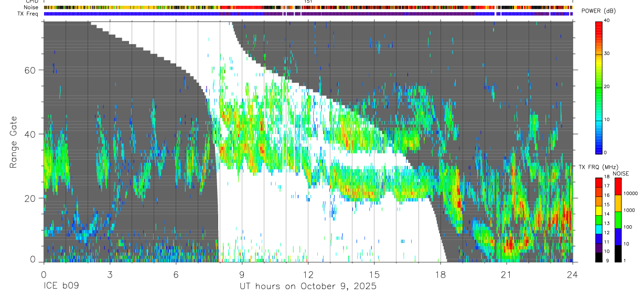Click the power scale '20' dB value

(608, 86)
